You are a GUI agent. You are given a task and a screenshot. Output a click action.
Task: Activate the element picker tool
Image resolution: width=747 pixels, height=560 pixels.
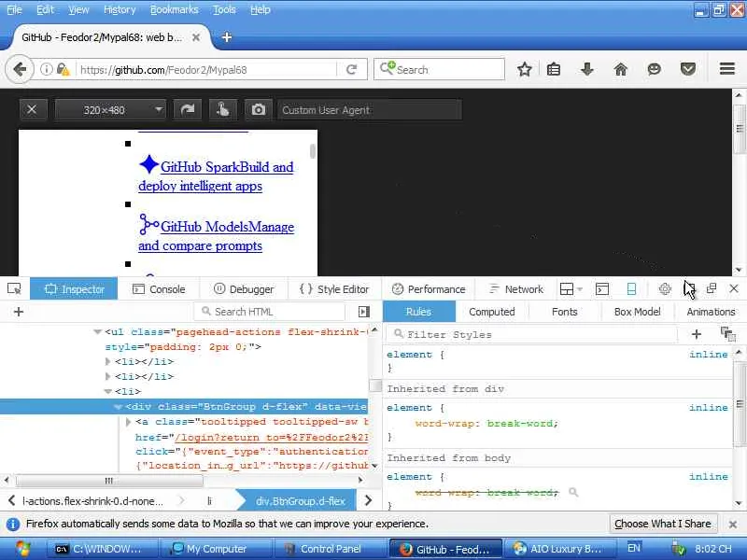[x=14, y=289]
